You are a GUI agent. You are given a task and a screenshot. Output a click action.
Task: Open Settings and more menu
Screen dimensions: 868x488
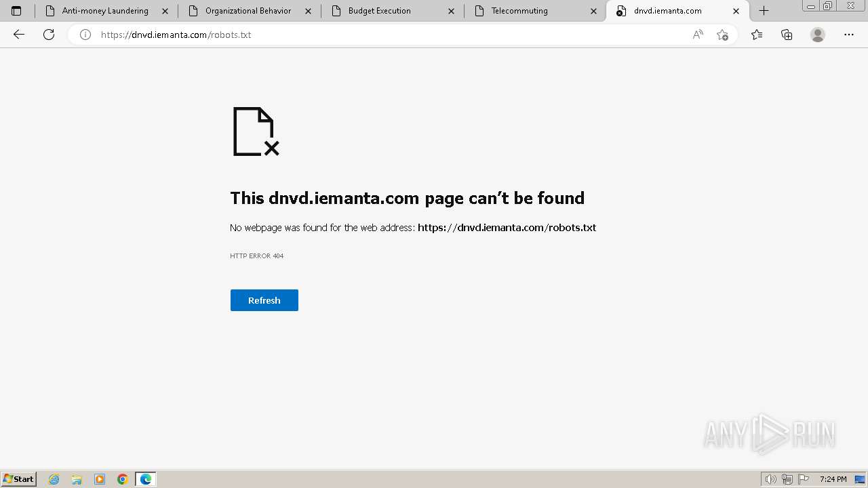coord(849,35)
